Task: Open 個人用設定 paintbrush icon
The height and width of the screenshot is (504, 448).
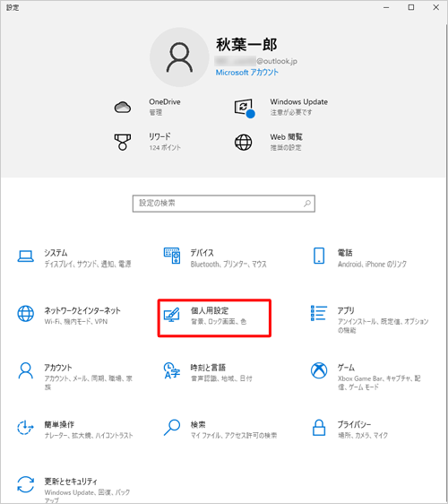Action: (172, 315)
